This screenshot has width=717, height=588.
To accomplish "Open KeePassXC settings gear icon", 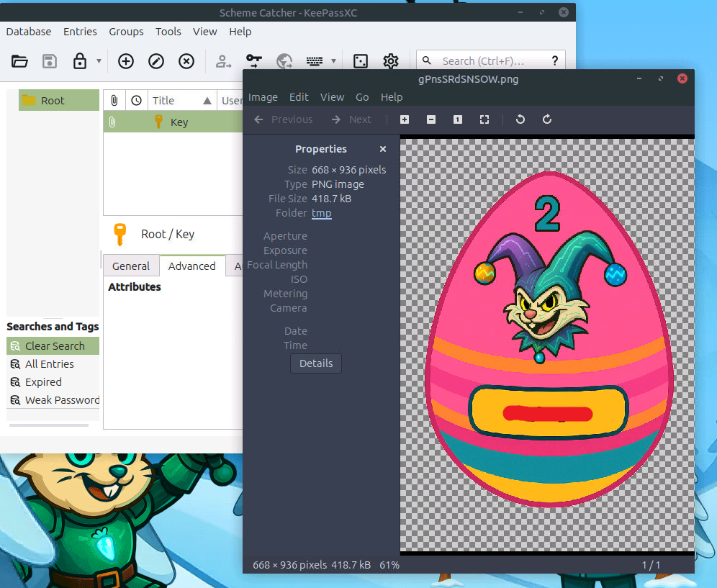I will pos(391,61).
